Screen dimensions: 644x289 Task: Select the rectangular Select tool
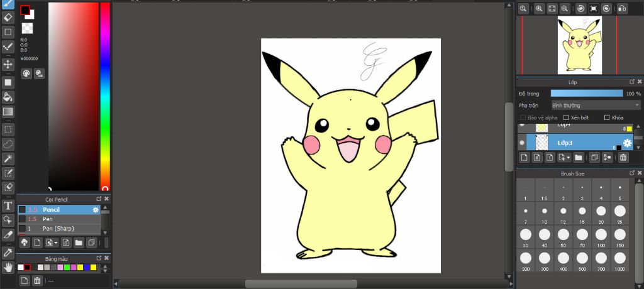point(8,129)
